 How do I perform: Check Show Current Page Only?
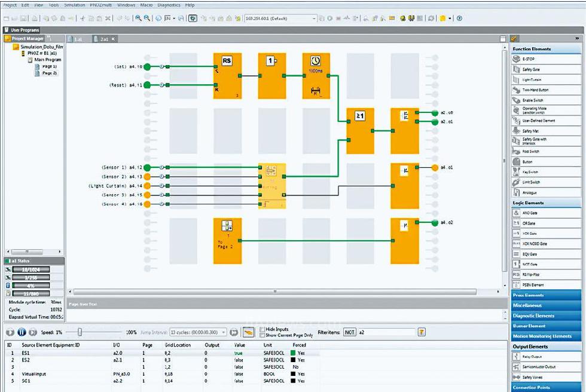point(263,335)
